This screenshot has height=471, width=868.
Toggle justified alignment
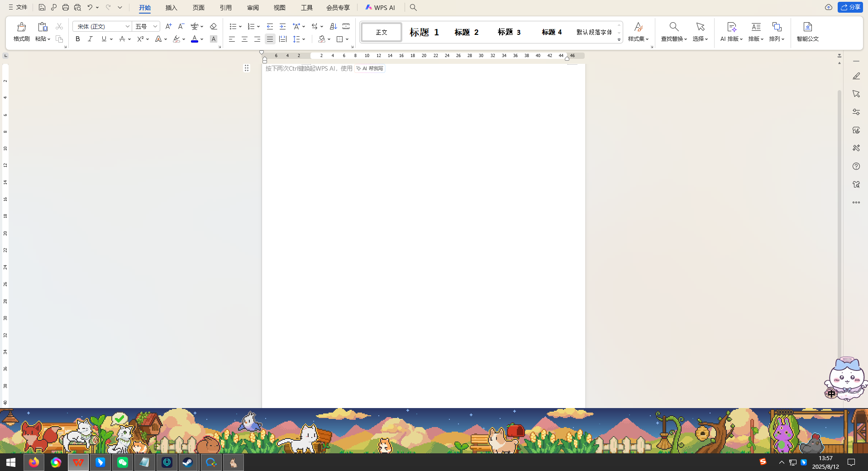coord(270,39)
